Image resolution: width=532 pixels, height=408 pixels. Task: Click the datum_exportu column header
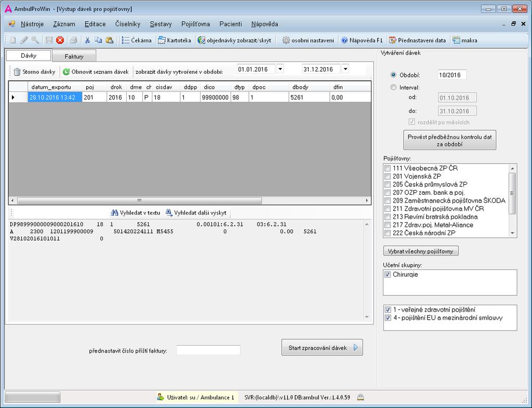tap(55, 87)
